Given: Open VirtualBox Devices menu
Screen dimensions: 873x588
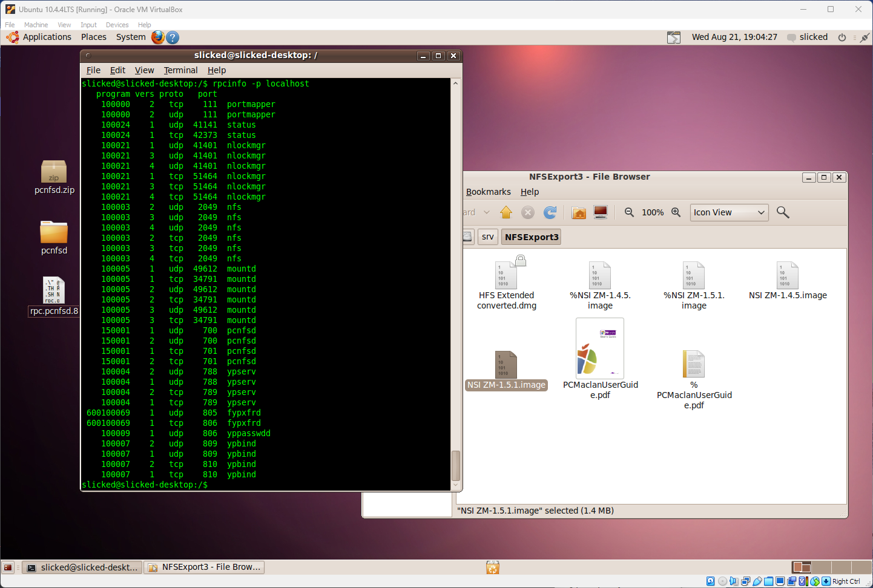Looking at the screenshot, I should point(117,25).
